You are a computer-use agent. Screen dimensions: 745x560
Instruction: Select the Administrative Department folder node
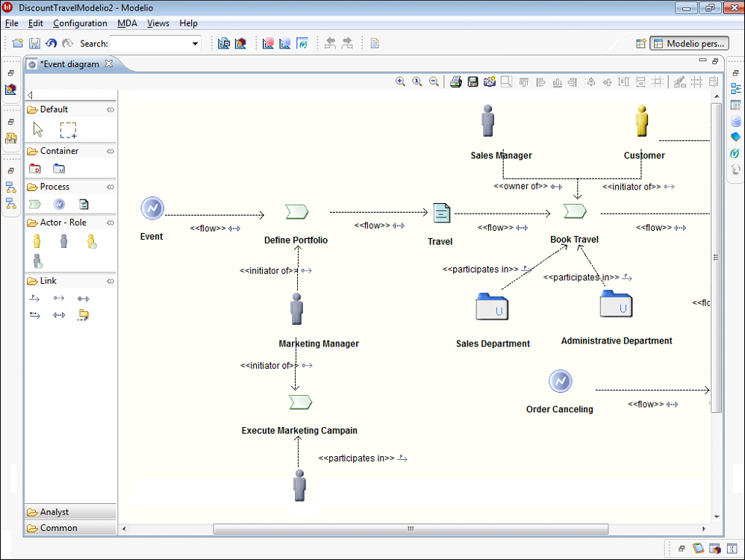click(617, 304)
